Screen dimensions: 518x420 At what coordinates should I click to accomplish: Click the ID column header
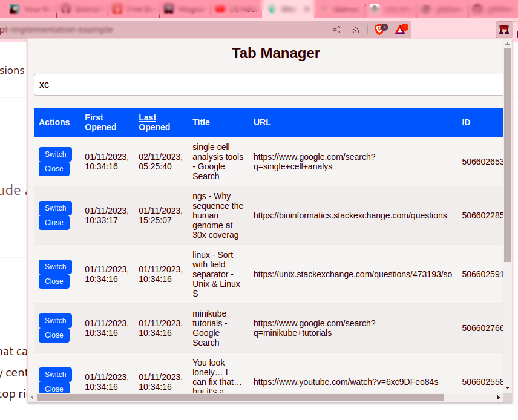point(466,122)
